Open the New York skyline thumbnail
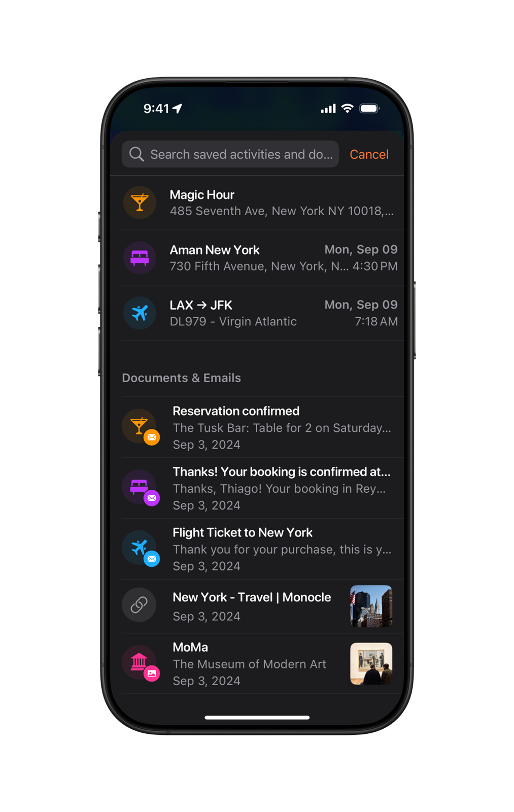514x812 pixels. 371,606
